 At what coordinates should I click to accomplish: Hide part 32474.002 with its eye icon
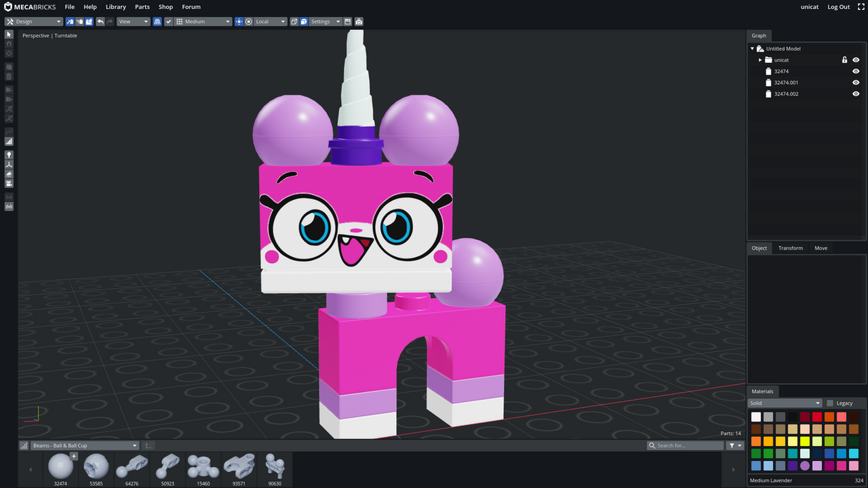(x=856, y=94)
